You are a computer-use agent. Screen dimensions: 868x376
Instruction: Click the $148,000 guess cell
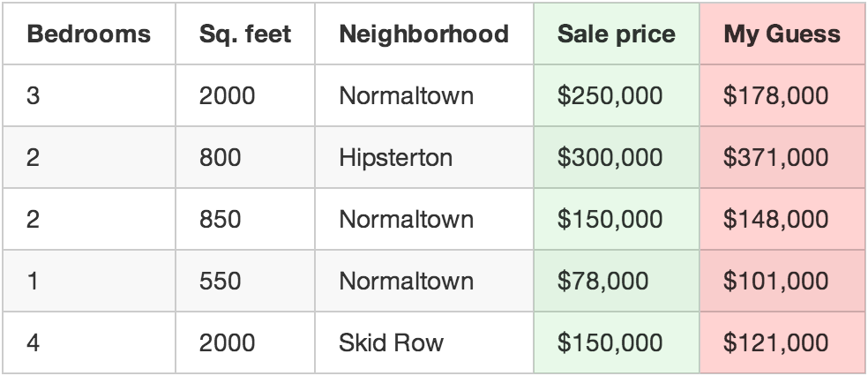click(x=775, y=219)
